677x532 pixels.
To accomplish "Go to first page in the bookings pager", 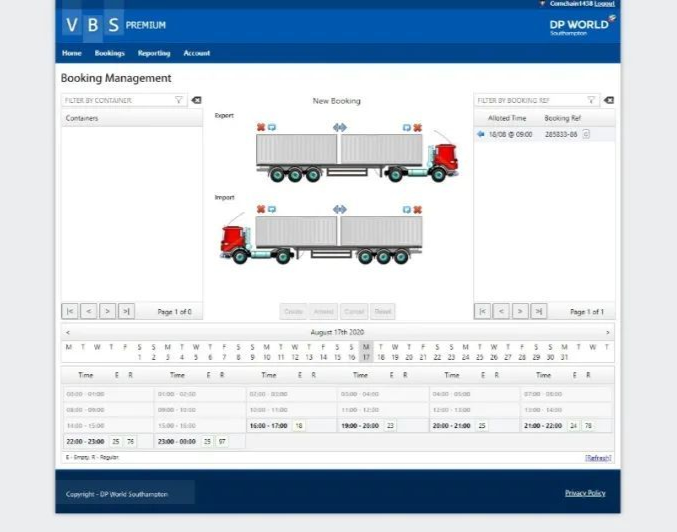I will pyautogui.click(x=483, y=311).
